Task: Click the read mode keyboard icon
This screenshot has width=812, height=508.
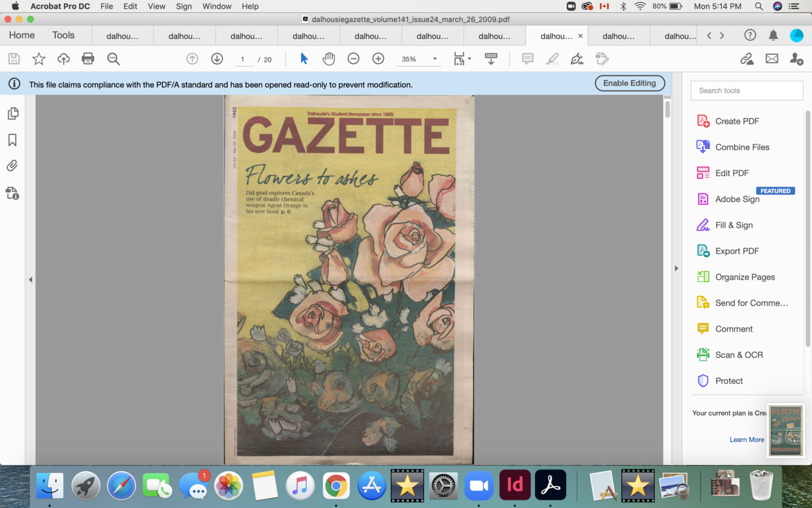Action: click(x=491, y=58)
